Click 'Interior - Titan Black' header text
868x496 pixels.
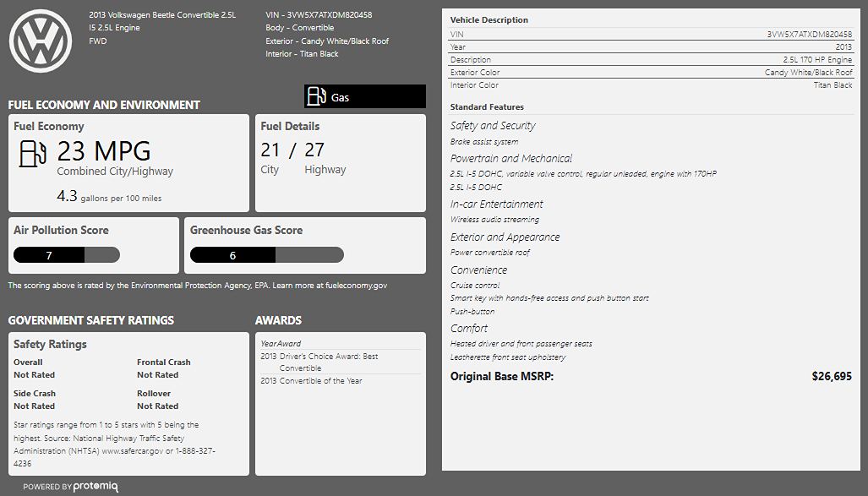click(302, 54)
